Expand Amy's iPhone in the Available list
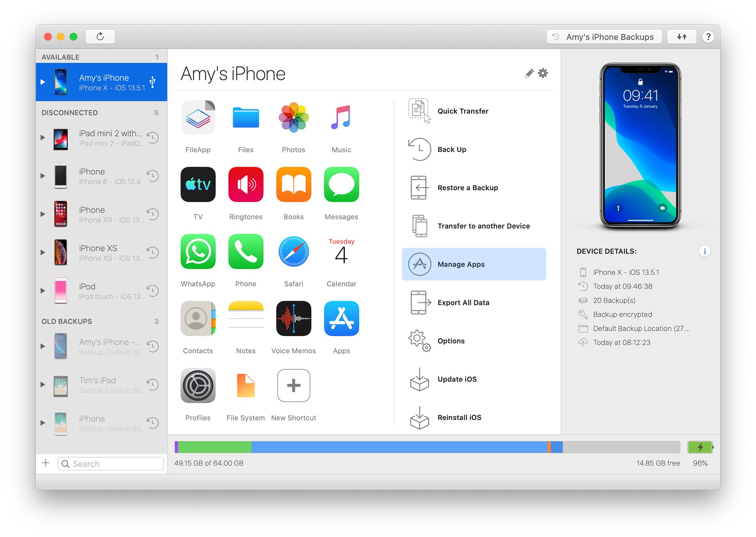756x537 pixels. [x=43, y=82]
